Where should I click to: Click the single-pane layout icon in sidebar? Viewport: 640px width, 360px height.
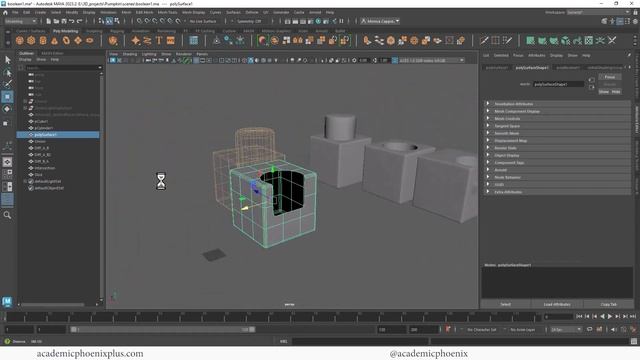(7, 162)
